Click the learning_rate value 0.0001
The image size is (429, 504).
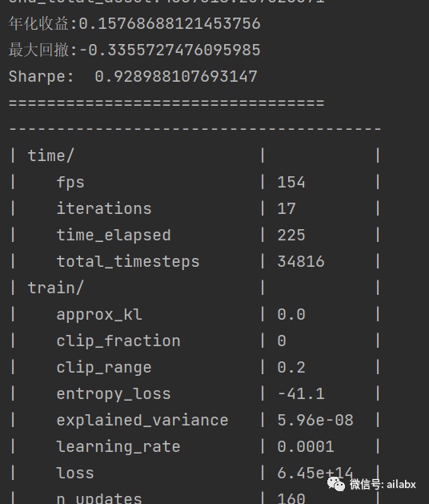[306, 446]
